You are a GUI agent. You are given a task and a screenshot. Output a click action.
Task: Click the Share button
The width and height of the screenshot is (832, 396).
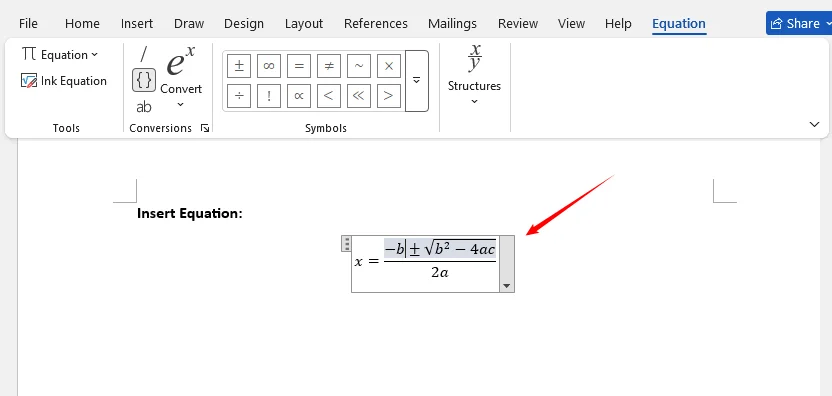coord(799,23)
